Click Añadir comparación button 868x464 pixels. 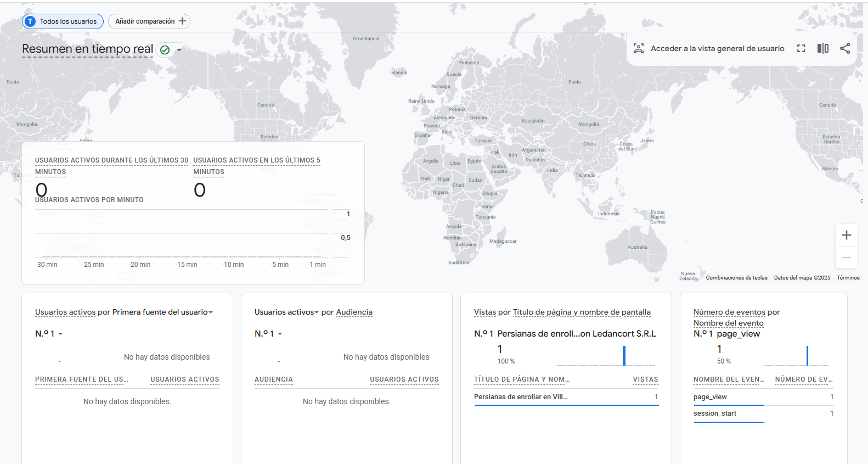point(149,21)
